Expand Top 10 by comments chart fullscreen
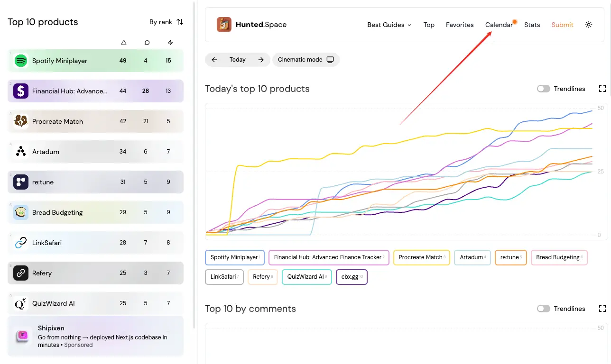This screenshot has height=364, width=611. pyautogui.click(x=602, y=309)
